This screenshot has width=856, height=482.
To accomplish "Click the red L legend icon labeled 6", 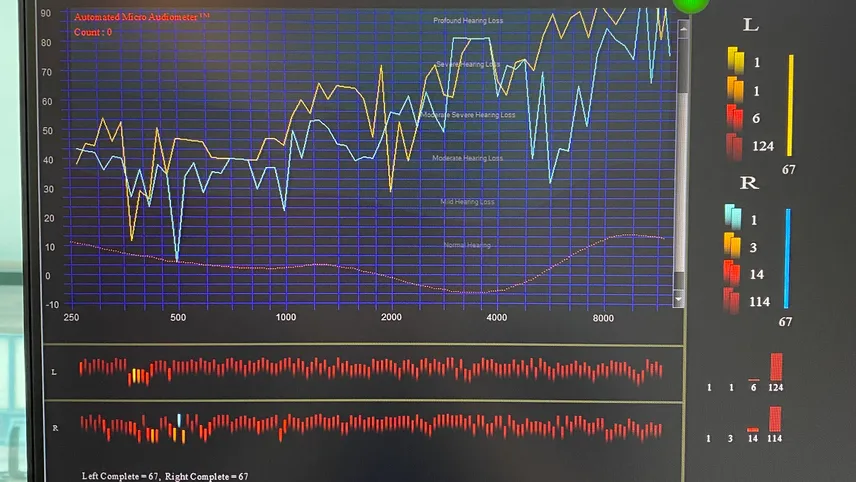I will tap(734, 117).
